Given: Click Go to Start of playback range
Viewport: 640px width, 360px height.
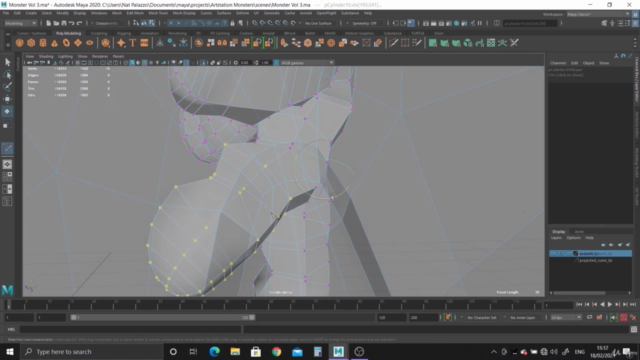Looking at the screenshot, I should click(579, 304).
